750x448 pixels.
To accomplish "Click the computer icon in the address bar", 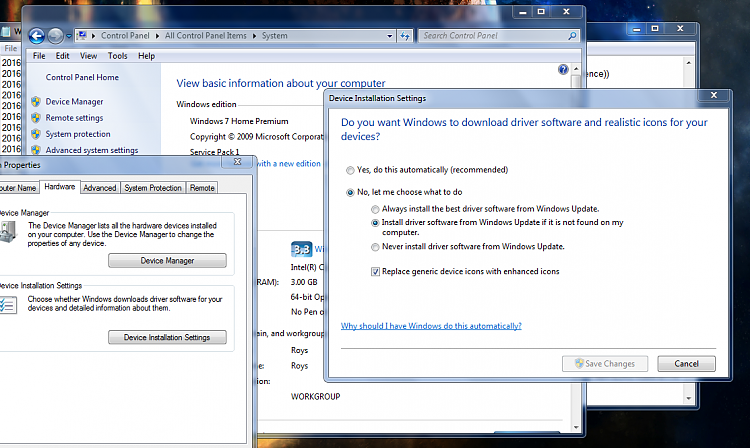I will click(x=82, y=35).
